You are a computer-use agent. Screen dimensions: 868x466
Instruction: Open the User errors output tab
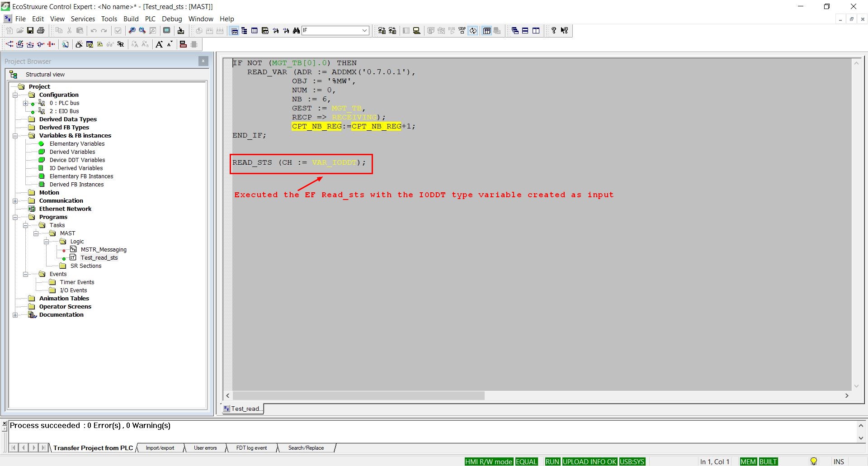coord(205,448)
